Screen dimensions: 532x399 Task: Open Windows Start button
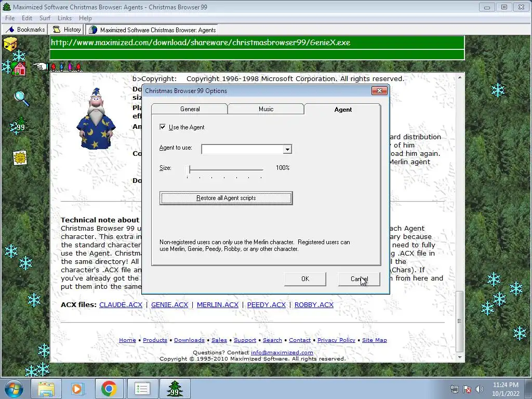point(13,389)
